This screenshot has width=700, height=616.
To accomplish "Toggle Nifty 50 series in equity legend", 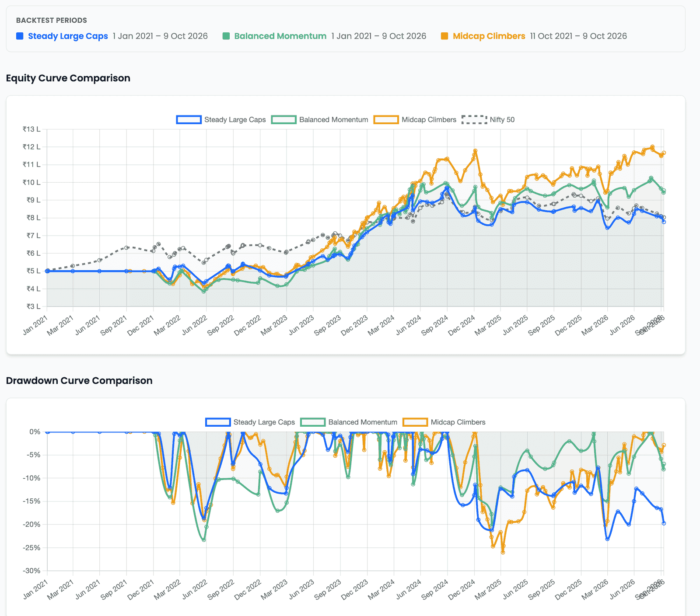I will pos(488,120).
